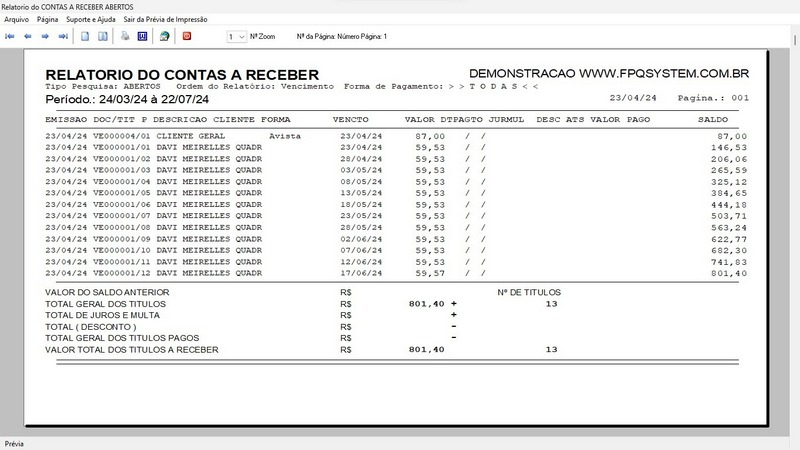Show two-page view icon

click(x=103, y=36)
